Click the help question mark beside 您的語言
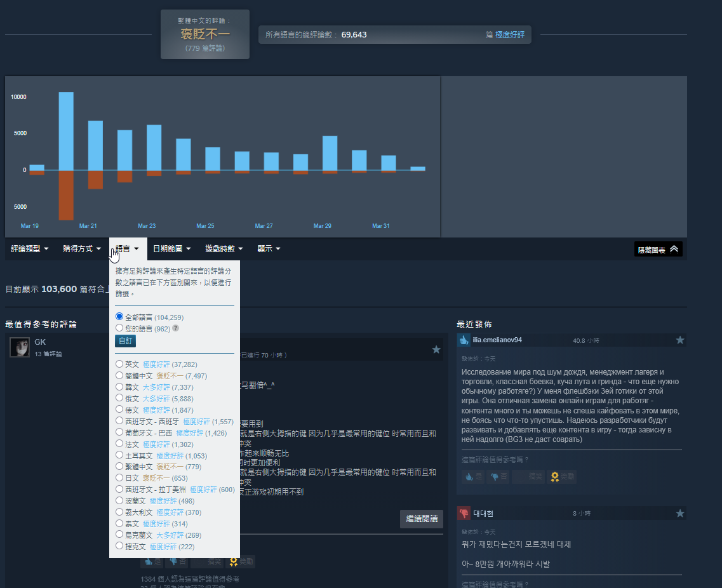722x588 pixels. click(x=176, y=328)
